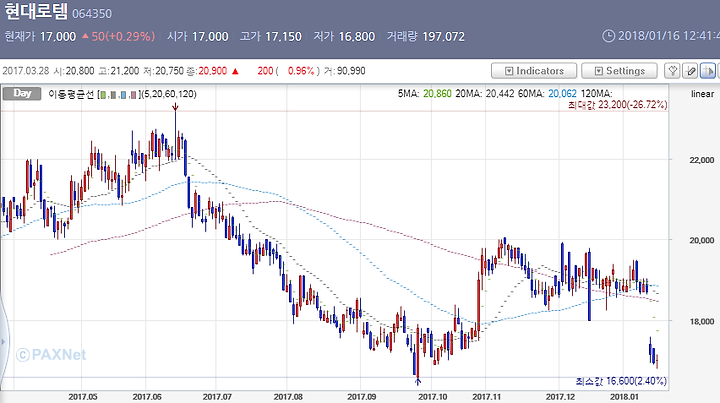
Task: Click the blue 60MA color swatch
Action: coord(123,95)
